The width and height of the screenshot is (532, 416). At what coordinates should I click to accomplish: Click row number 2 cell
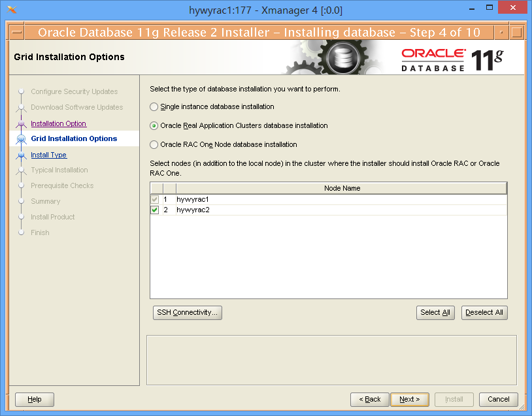pyautogui.click(x=169, y=210)
